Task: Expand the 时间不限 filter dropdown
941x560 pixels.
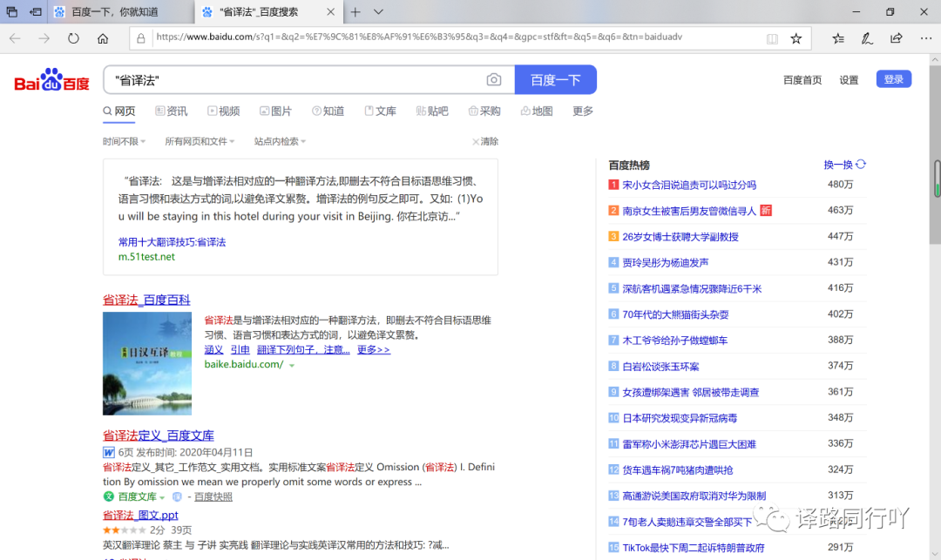Action: click(125, 141)
